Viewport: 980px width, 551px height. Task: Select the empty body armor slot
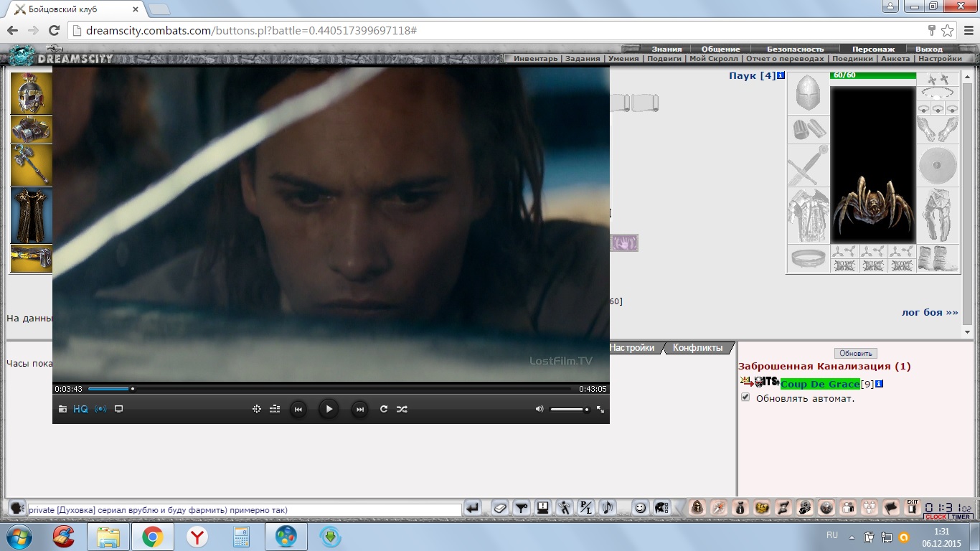809,215
